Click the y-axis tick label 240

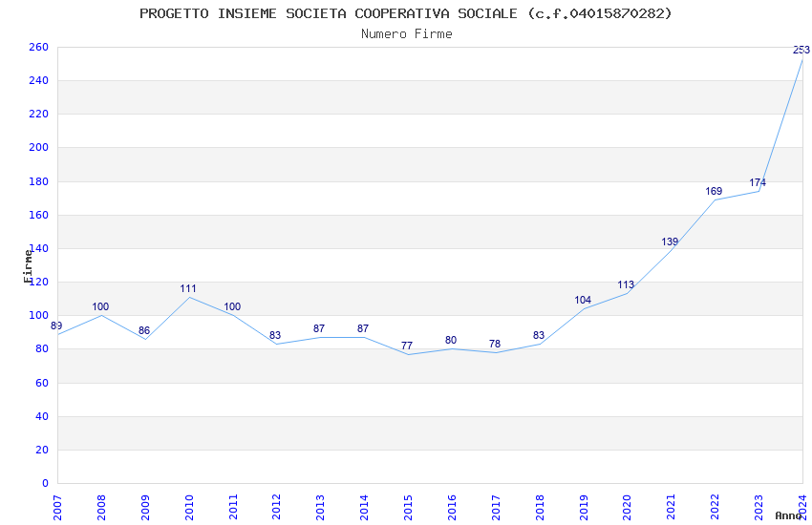point(39,81)
